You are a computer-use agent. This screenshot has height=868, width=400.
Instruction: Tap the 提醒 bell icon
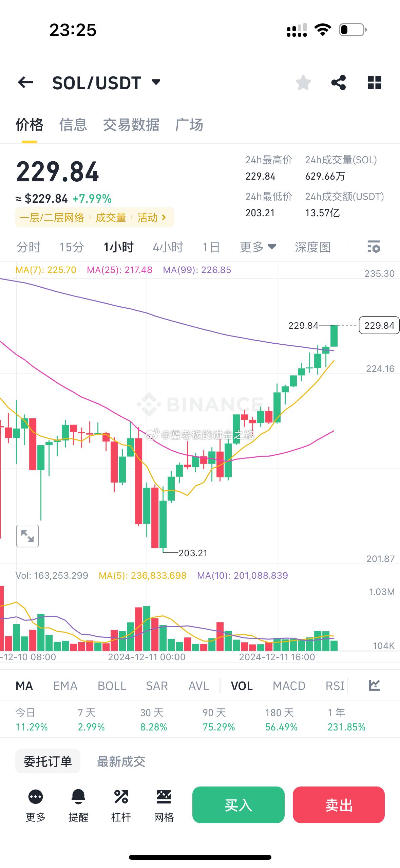click(x=78, y=804)
